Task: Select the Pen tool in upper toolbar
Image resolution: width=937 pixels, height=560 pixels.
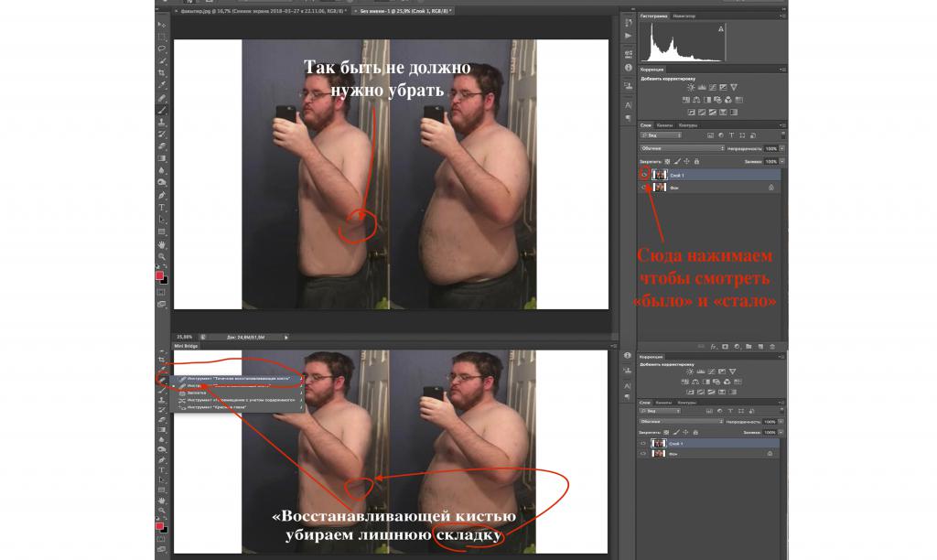Action: [162, 195]
